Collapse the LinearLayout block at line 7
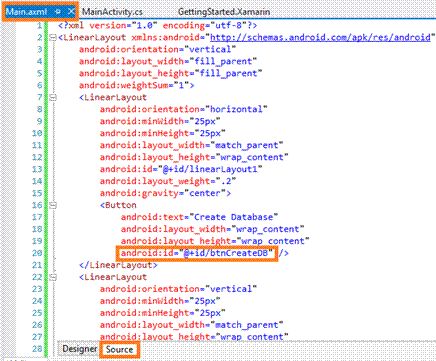The width and height of the screenshot is (436, 361). (x=53, y=97)
